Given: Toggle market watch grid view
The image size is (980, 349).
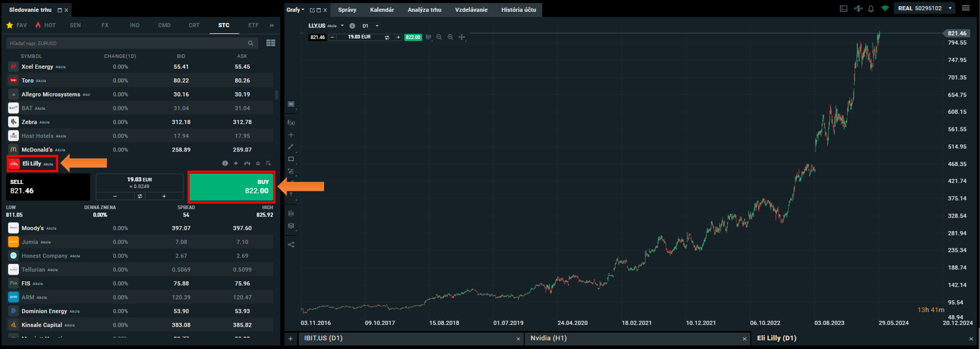Looking at the screenshot, I should pos(271,43).
